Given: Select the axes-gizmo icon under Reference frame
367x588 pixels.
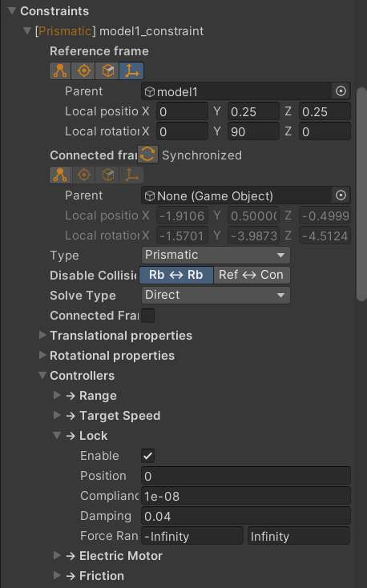Looking at the screenshot, I should [131, 70].
